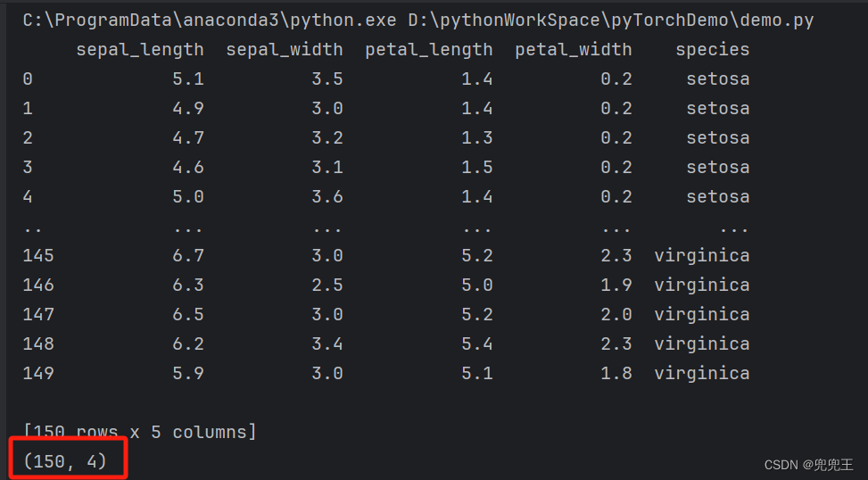
Task: Click sepal_length value 6.3 in row 146
Action: 188,286
